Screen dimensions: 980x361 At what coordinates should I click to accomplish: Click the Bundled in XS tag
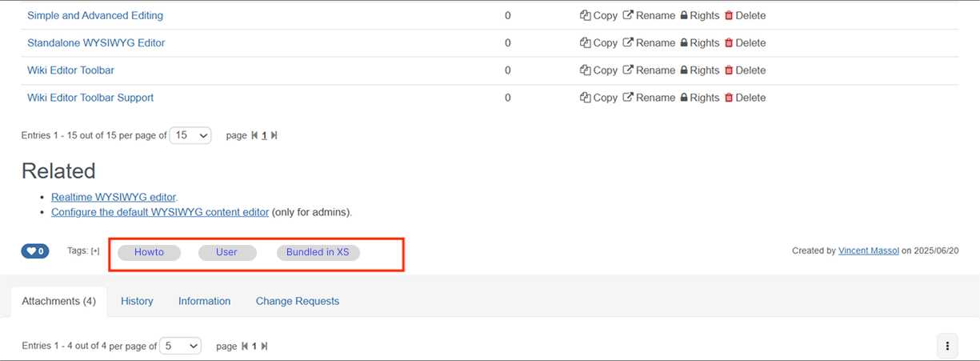[x=318, y=252]
